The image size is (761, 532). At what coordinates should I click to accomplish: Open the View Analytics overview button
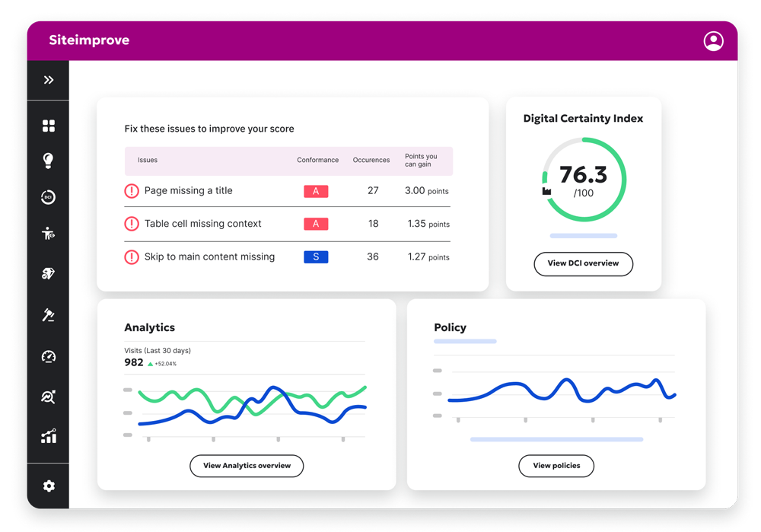coord(247,466)
